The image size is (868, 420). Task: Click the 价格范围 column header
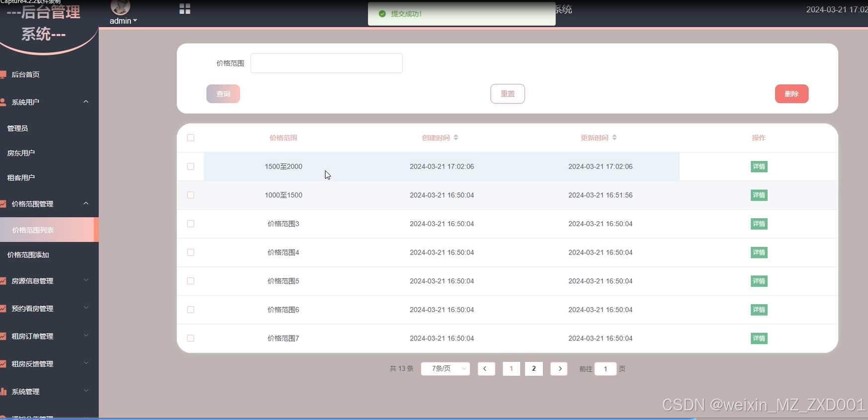tap(283, 138)
